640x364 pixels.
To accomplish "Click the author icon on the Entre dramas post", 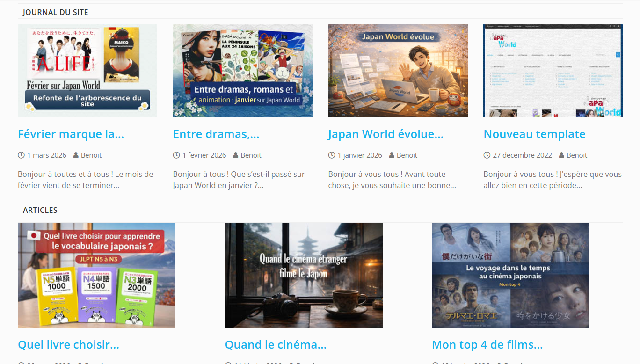I will (236, 155).
